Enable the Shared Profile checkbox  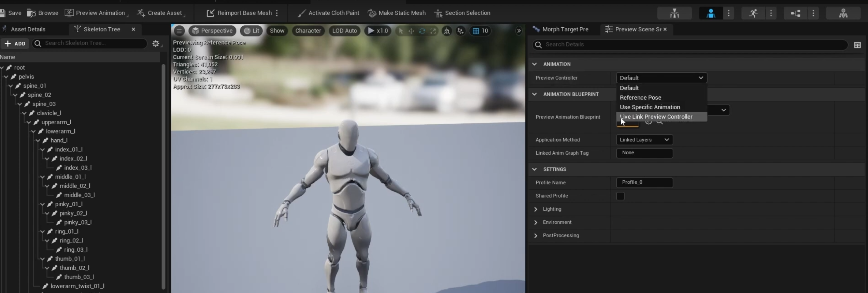click(620, 196)
